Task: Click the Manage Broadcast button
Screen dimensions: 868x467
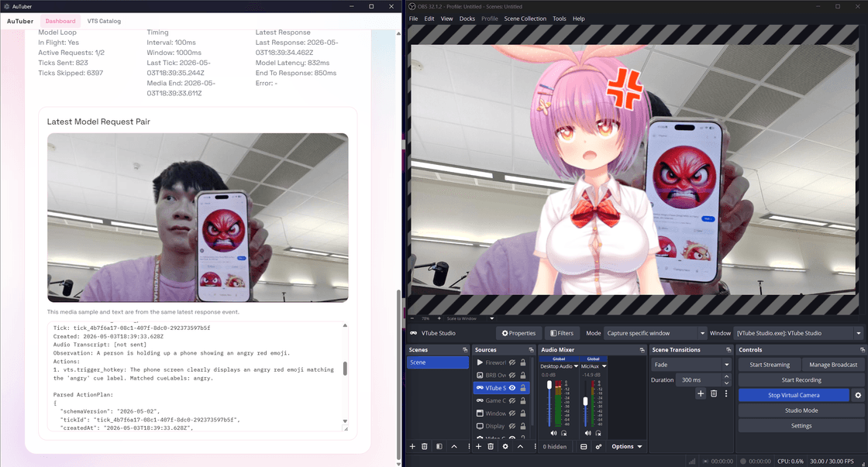Action: (833, 365)
